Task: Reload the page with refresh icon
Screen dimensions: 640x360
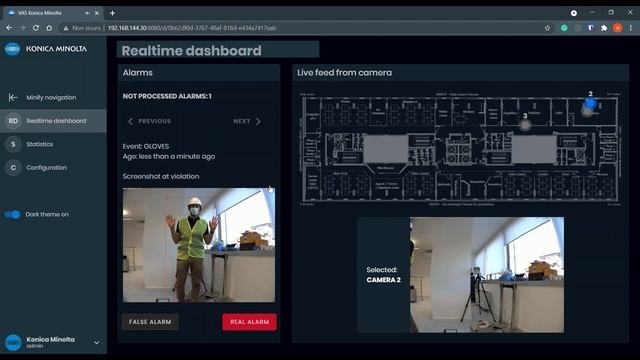Action: 36,28
